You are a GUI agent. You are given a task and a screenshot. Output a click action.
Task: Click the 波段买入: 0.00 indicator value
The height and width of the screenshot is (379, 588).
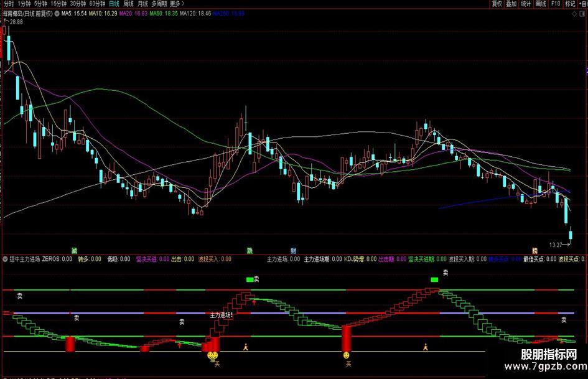(215, 259)
